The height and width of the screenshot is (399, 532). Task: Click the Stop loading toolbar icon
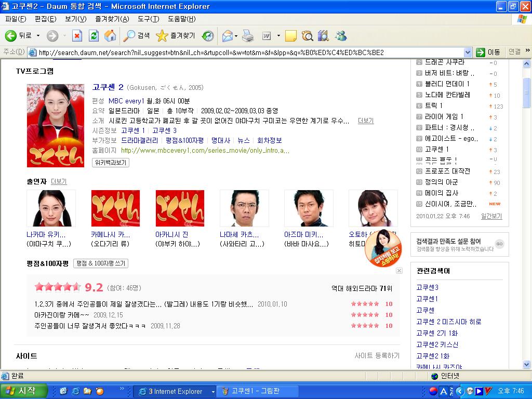tap(77, 36)
